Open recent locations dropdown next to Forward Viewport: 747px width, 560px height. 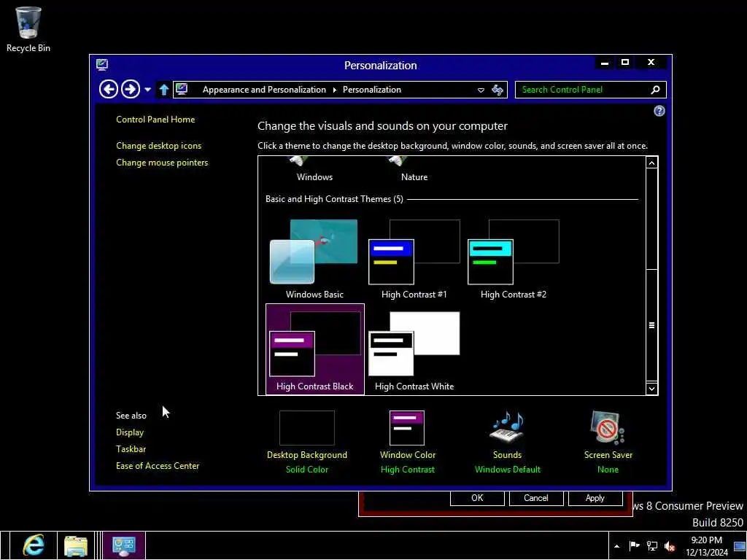147,90
